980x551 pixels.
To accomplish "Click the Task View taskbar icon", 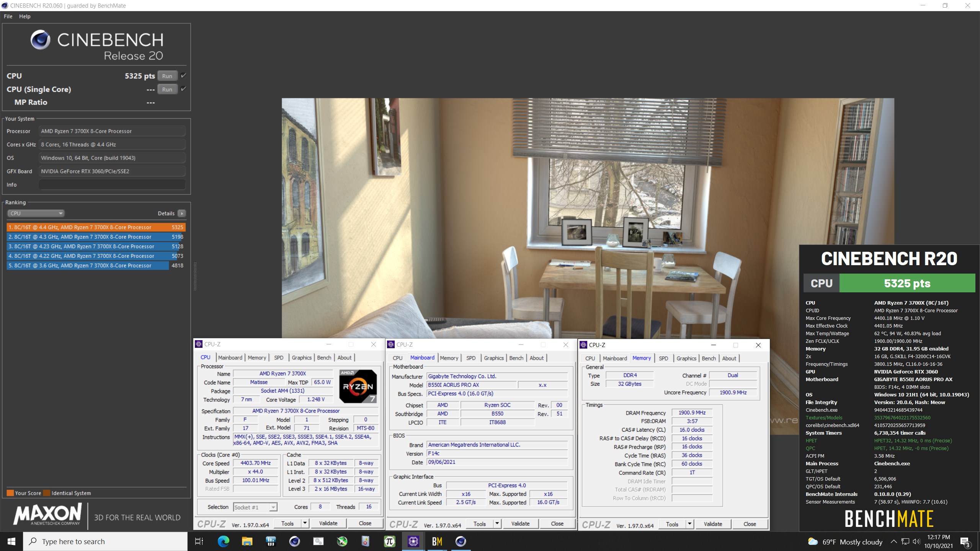I will pos(199,541).
